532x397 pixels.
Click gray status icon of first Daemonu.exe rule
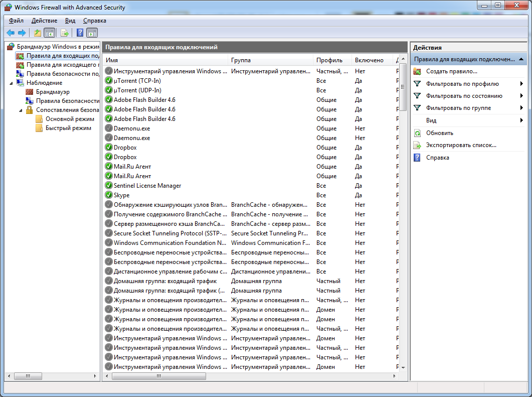click(x=109, y=128)
